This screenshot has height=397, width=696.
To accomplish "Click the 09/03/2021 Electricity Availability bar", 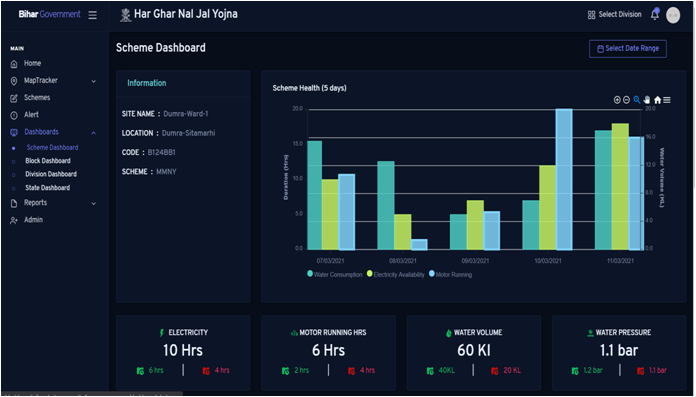I will pyautogui.click(x=475, y=225).
